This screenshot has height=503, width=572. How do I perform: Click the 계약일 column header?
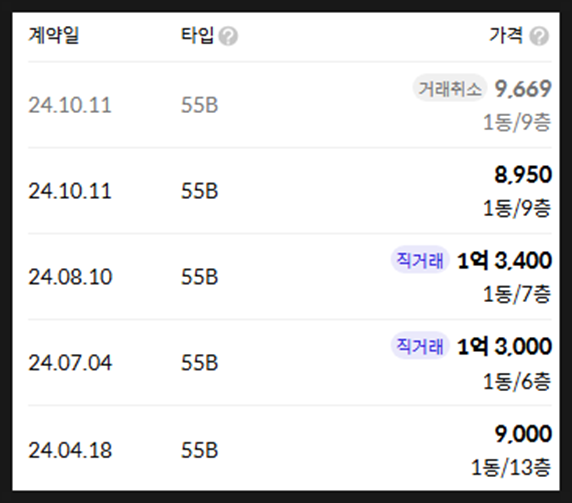pyautogui.click(x=54, y=36)
